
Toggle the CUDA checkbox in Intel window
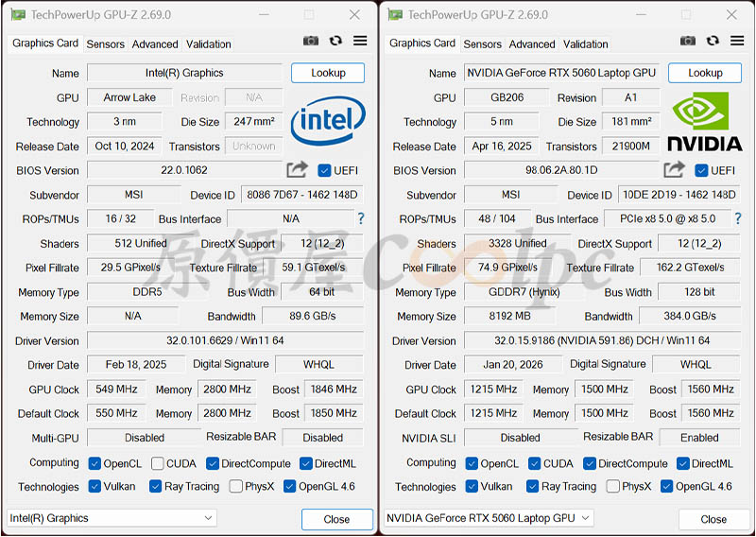point(158,463)
